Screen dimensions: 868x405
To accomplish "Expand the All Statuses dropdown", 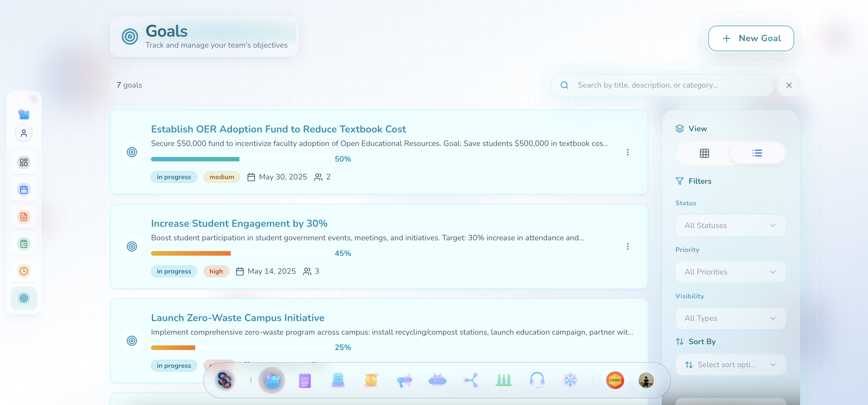I will [730, 226].
